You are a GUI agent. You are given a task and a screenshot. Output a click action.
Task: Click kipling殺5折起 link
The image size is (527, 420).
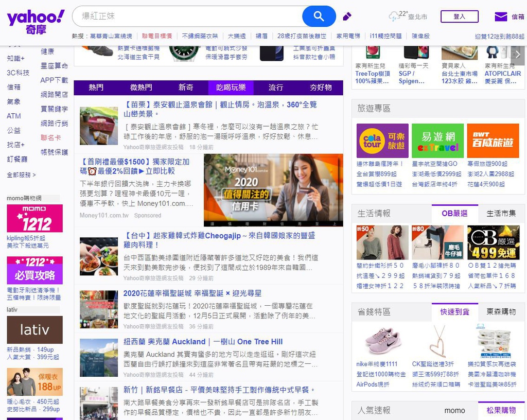tap(26, 238)
